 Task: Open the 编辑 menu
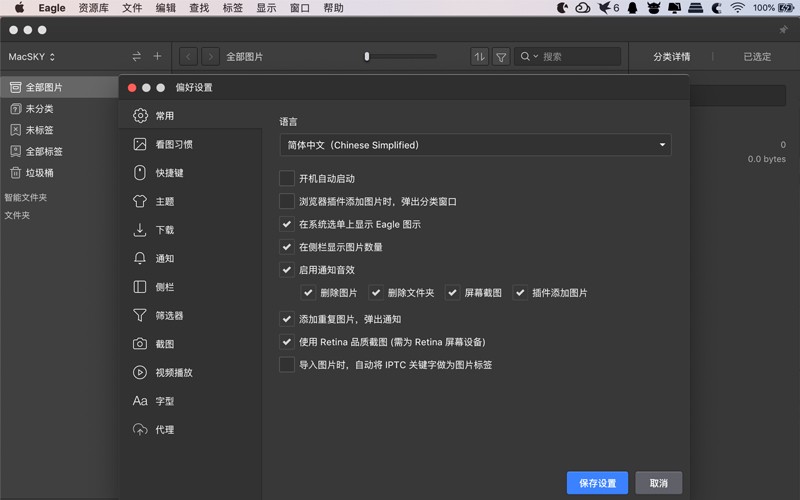coord(166,8)
